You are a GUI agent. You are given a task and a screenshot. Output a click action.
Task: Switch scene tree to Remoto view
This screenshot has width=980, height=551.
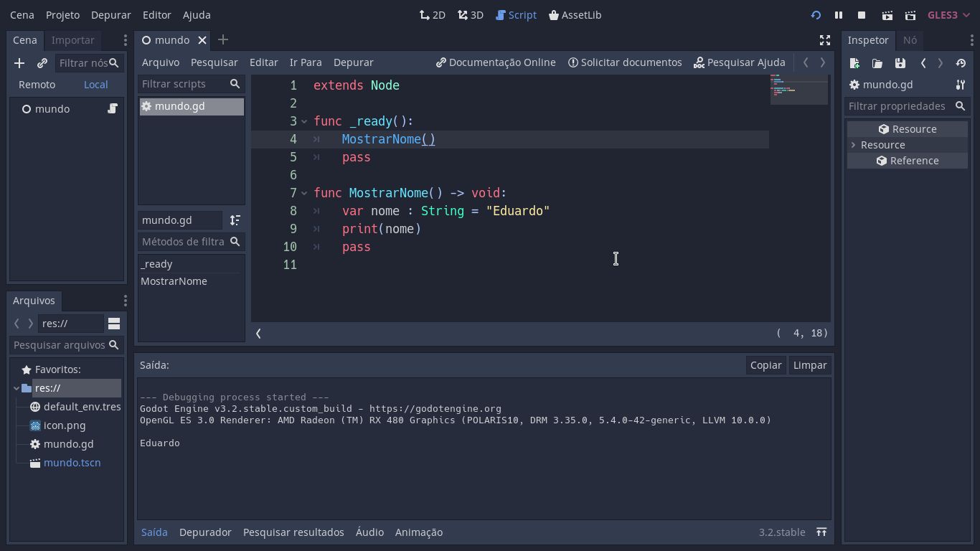[37, 85]
